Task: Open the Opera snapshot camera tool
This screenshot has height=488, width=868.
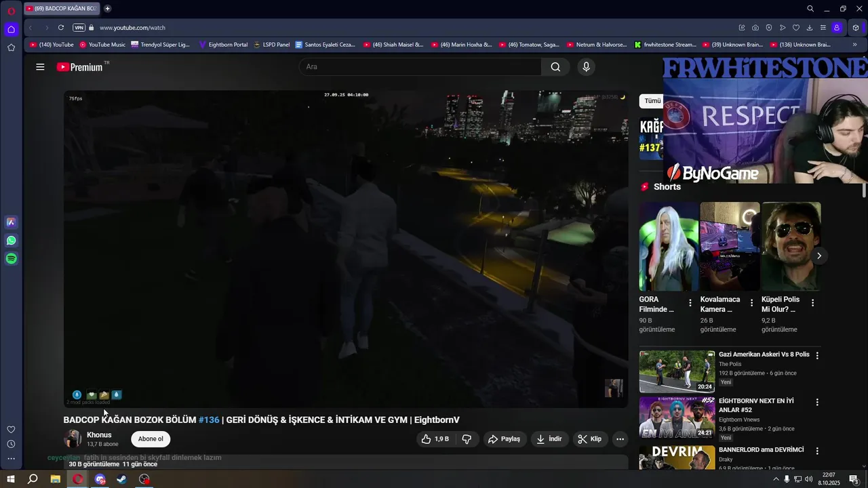Action: click(755, 28)
